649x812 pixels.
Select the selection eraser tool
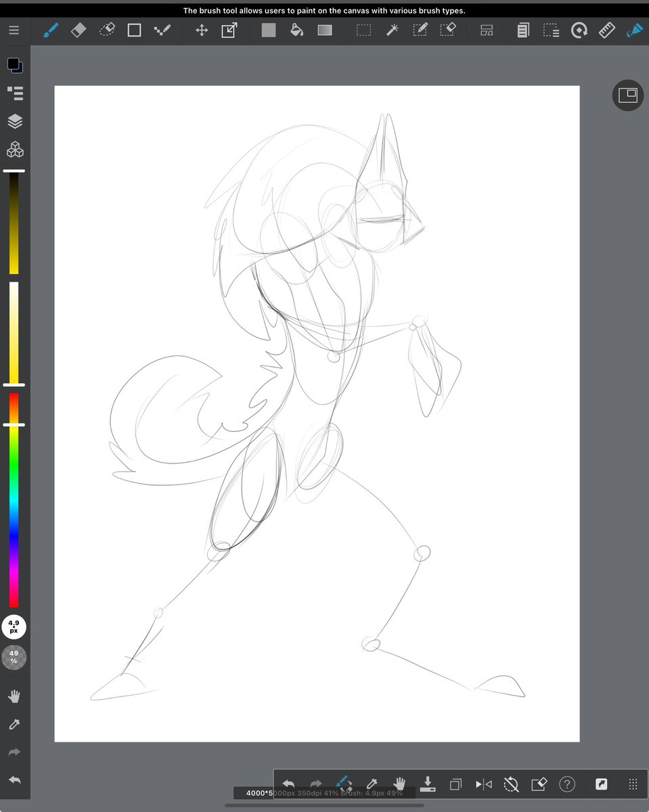(447, 30)
